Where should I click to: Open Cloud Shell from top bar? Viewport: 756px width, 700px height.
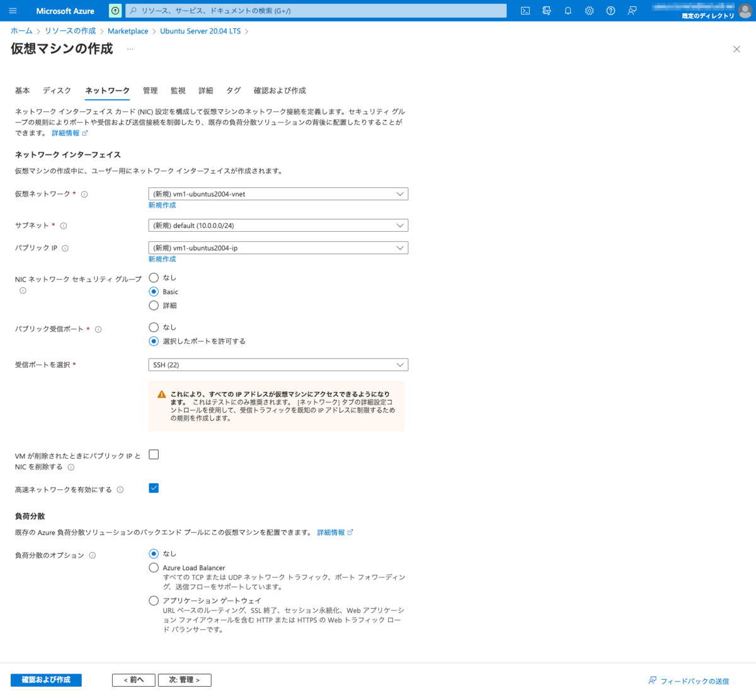[x=525, y=11]
